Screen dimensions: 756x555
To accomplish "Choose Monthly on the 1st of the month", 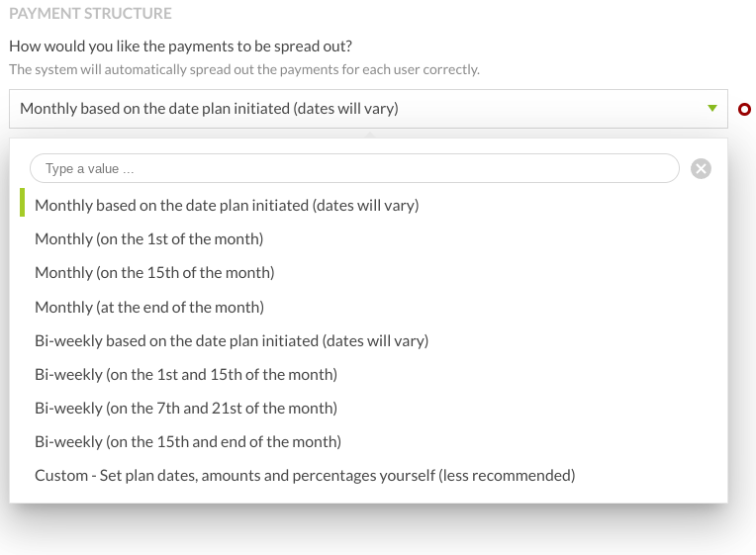I will [148, 238].
